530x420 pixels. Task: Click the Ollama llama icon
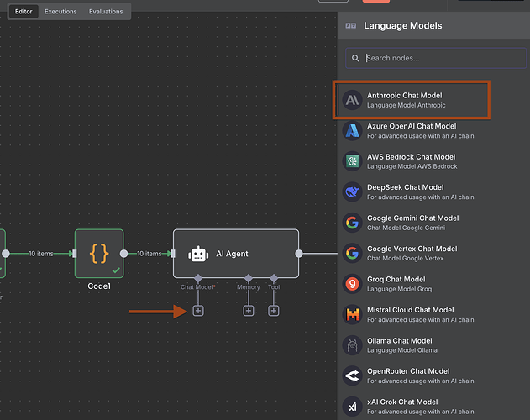click(x=352, y=345)
